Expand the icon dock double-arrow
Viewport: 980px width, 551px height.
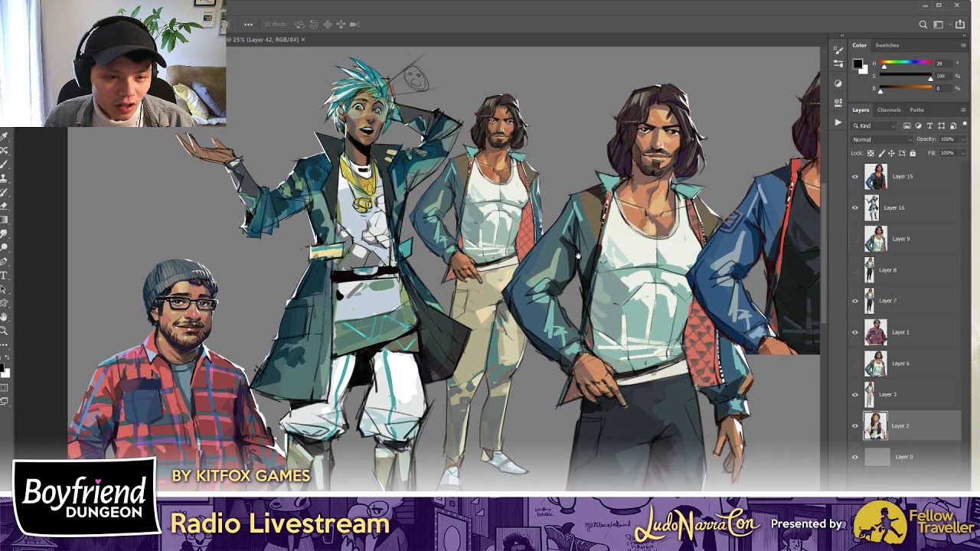[x=842, y=35]
